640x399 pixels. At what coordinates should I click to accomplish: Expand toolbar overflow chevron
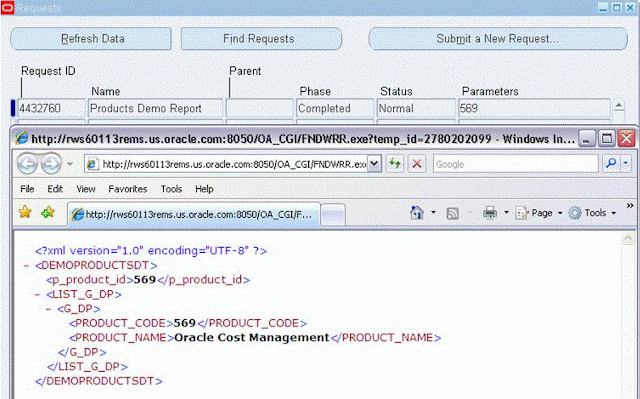630,205
